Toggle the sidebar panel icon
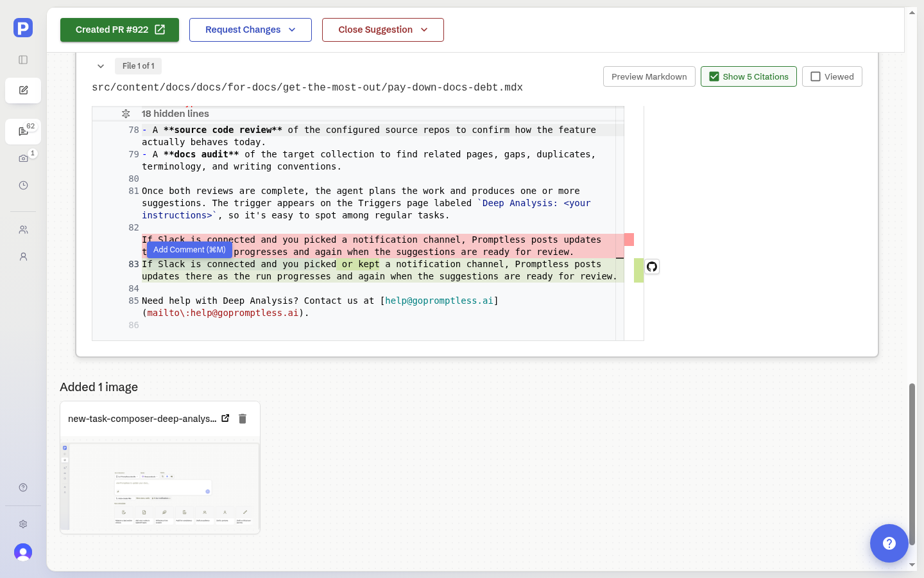Viewport: 924px width, 578px height. [23, 60]
